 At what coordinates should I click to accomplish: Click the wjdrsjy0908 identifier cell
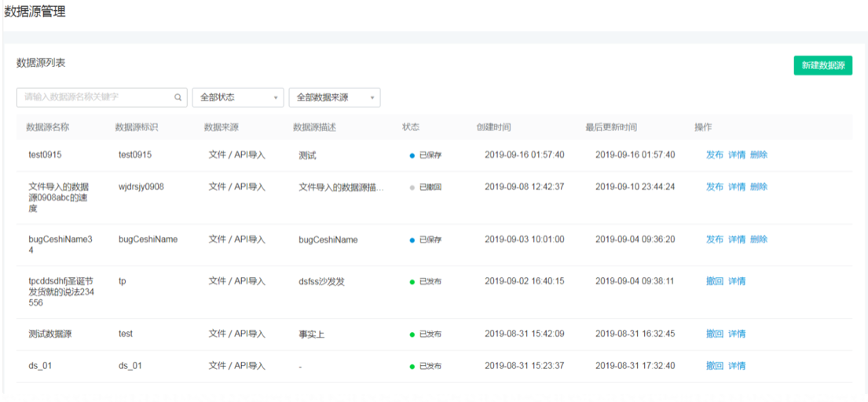click(141, 187)
